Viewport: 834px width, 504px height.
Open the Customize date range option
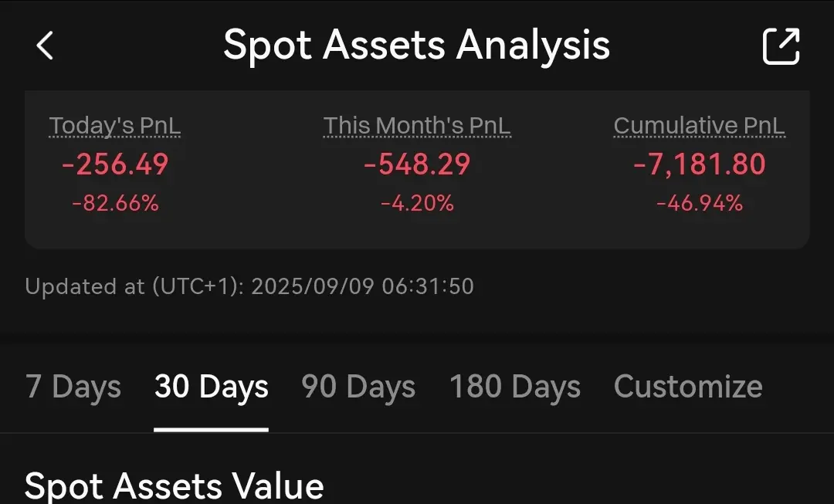(x=687, y=387)
